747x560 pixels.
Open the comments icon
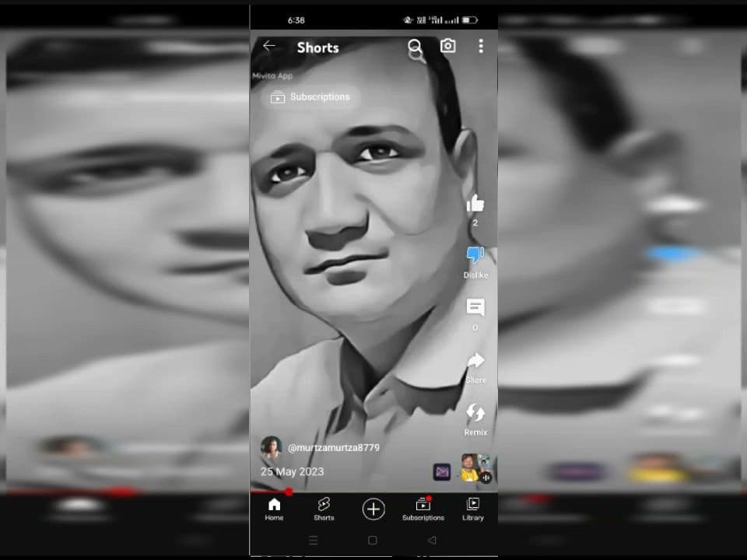(475, 308)
